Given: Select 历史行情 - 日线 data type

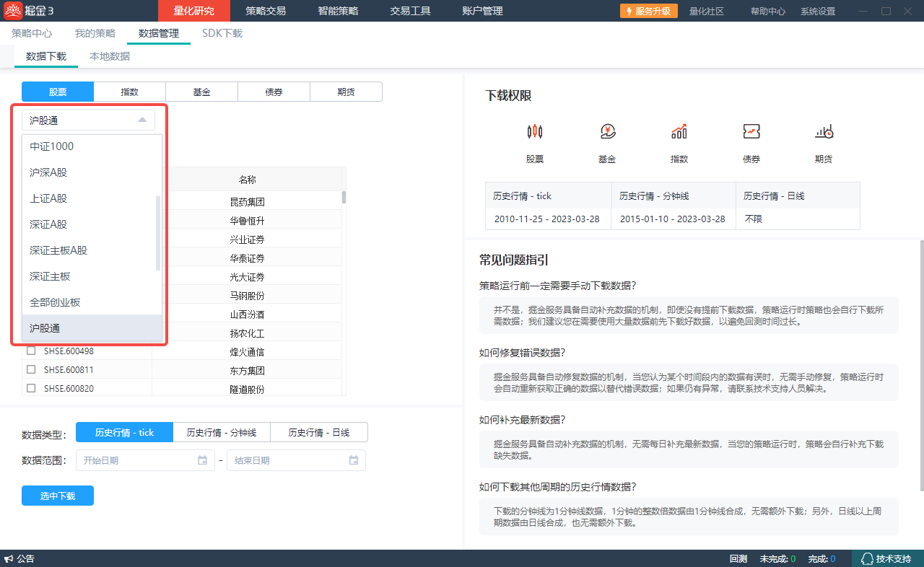Looking at the screenshot, I should click(318, 433).
